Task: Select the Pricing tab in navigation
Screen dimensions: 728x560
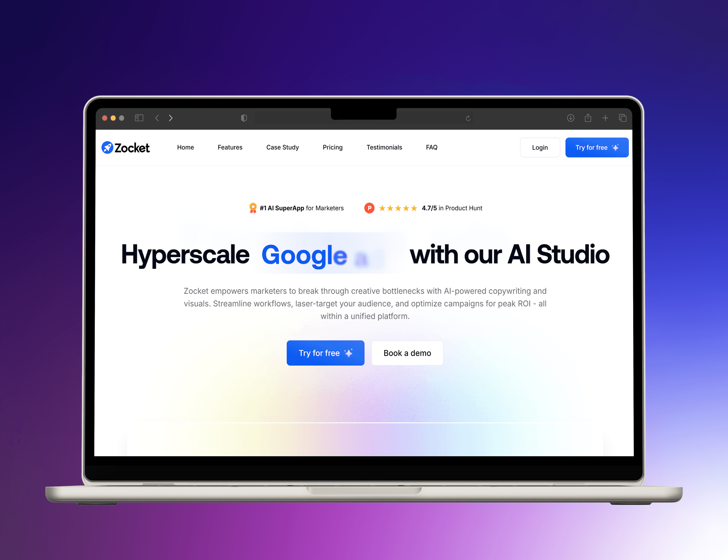Action: (x=332, y=148)
